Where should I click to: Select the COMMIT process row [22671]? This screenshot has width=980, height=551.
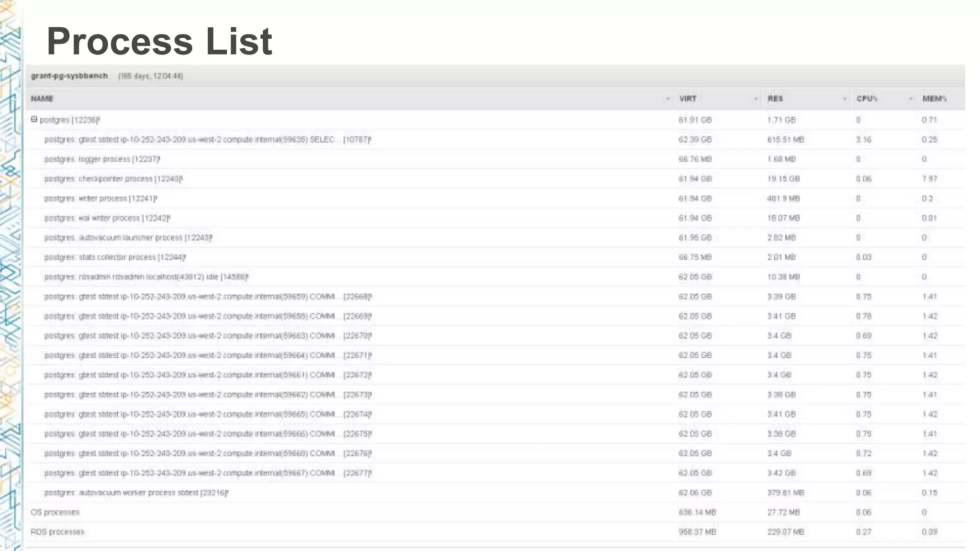[x=496, y=355]
